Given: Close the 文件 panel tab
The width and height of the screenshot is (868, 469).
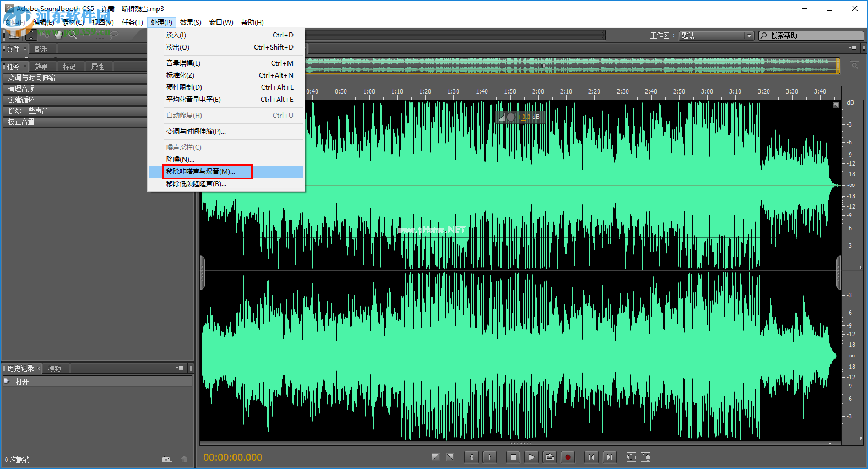Looking at the screenshot, I should [25, 49].
